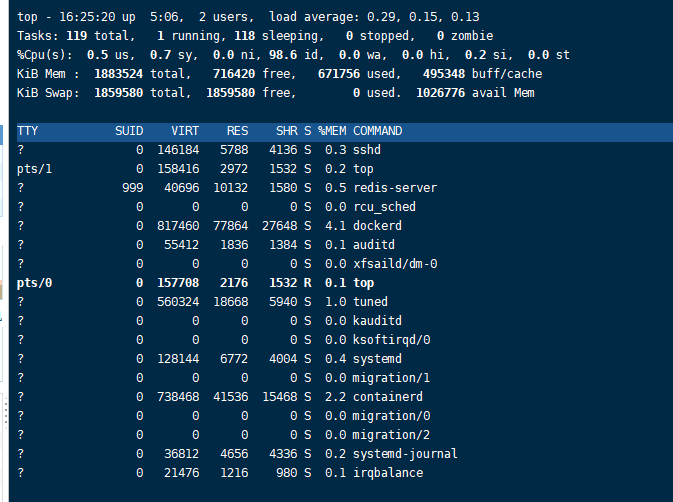Select sshd VIRT value 146184
673x502 pixels.
178,150
